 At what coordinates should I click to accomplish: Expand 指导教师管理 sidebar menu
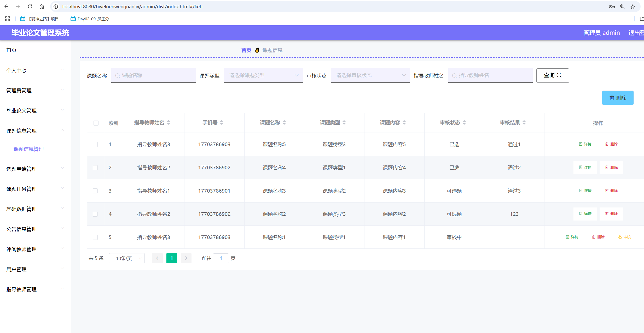pyautogui.click(x=35, y=289)
